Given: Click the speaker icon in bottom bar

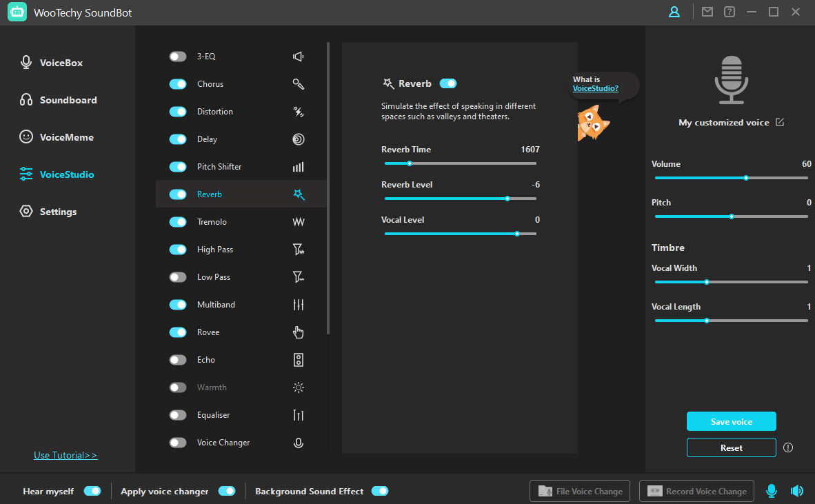Looking at the screenshot, I should coord(797,491).
